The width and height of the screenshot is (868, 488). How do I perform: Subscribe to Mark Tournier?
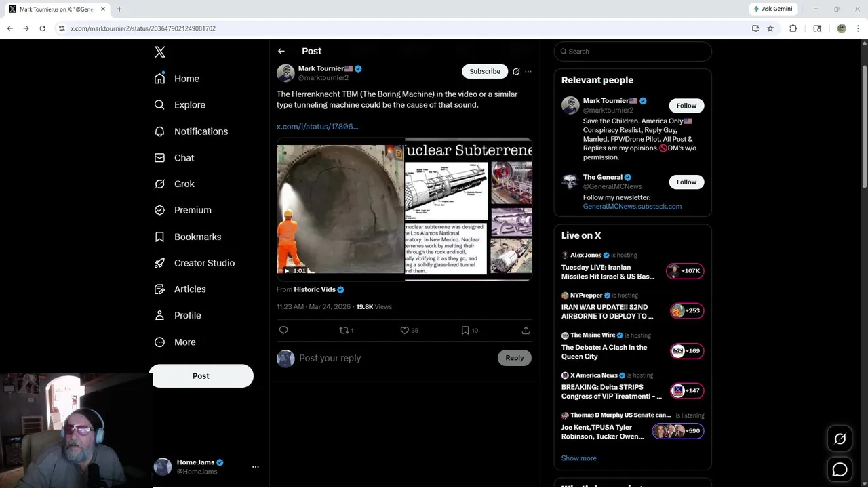tap(485, 71)
